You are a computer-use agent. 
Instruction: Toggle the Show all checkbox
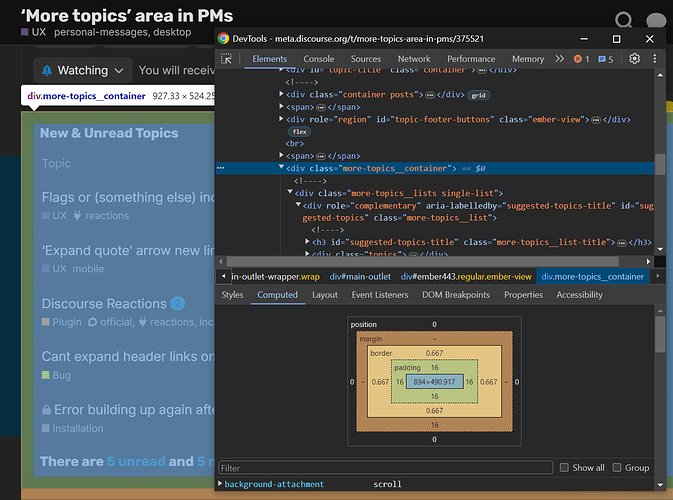tap(564, 467)
